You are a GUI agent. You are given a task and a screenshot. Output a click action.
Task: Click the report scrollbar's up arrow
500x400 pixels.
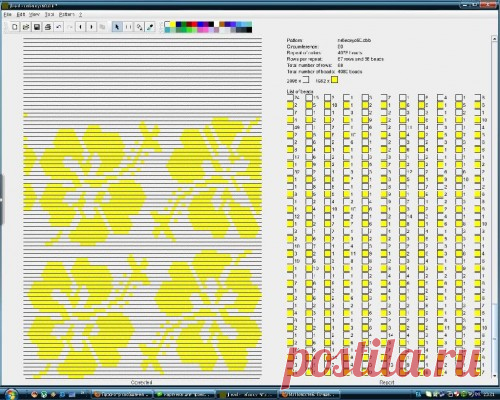coord(494,39)
